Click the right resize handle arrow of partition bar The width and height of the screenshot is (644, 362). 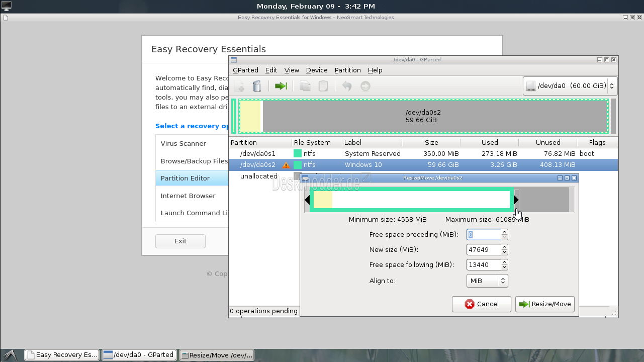[516, 200]
